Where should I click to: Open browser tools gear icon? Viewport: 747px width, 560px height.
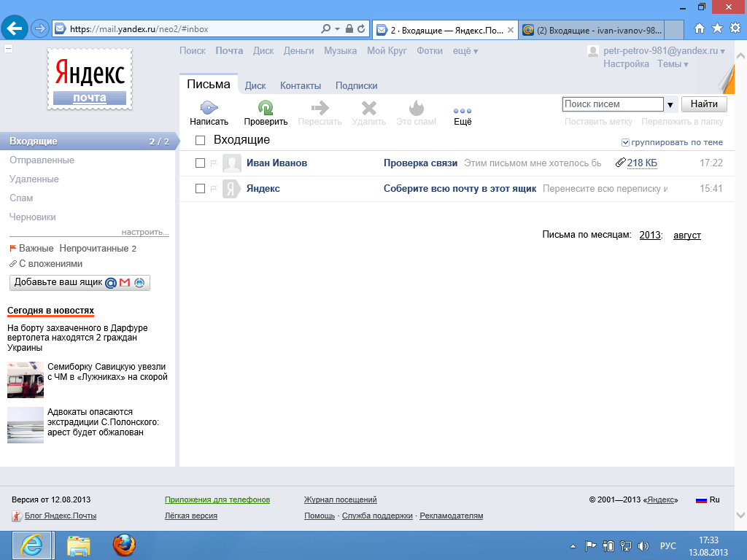click(735, 28)
